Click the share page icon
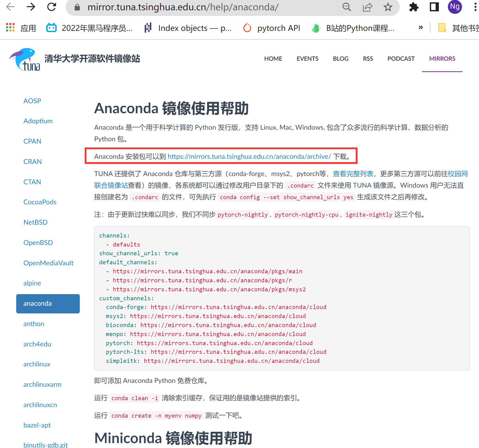 367,7
